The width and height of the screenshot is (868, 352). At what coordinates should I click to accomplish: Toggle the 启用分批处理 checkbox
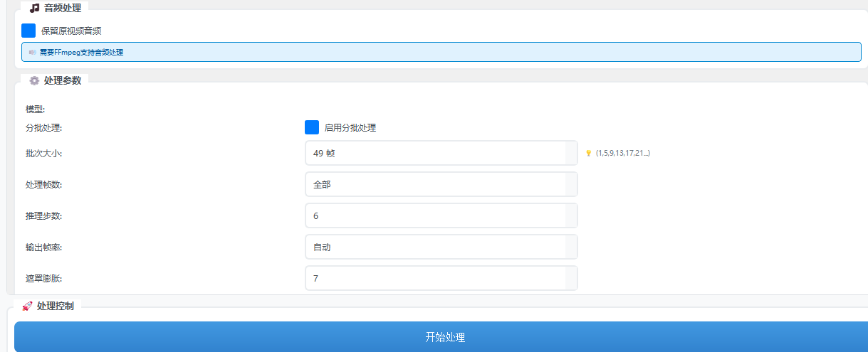click(312, 127)
